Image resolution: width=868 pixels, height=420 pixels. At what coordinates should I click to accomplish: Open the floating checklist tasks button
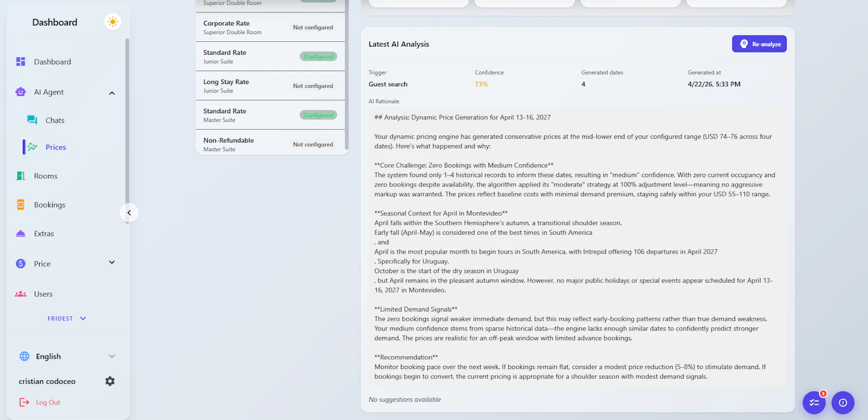(x=814, y=403)
